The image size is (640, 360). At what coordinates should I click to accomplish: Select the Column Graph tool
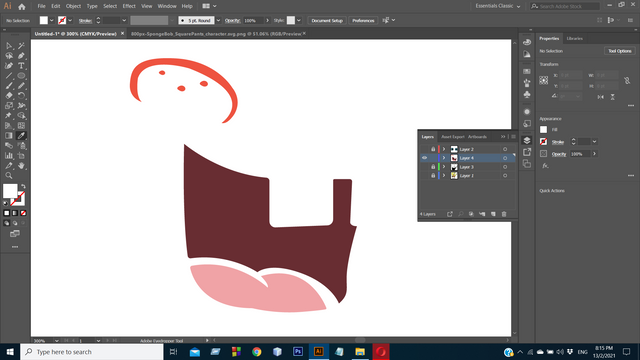click(9, 156)
